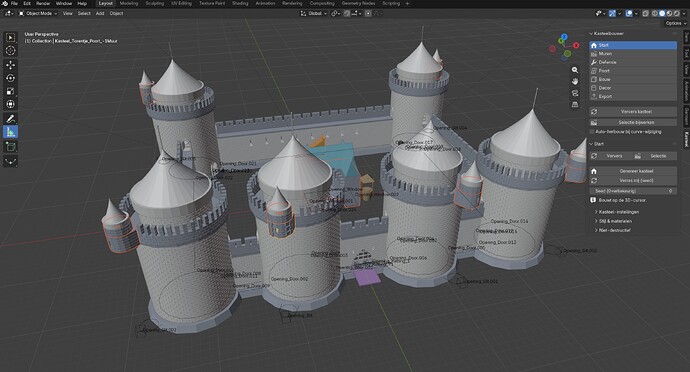
Task: Open the shading options dropdown arrow
Action: pos(684,14)
